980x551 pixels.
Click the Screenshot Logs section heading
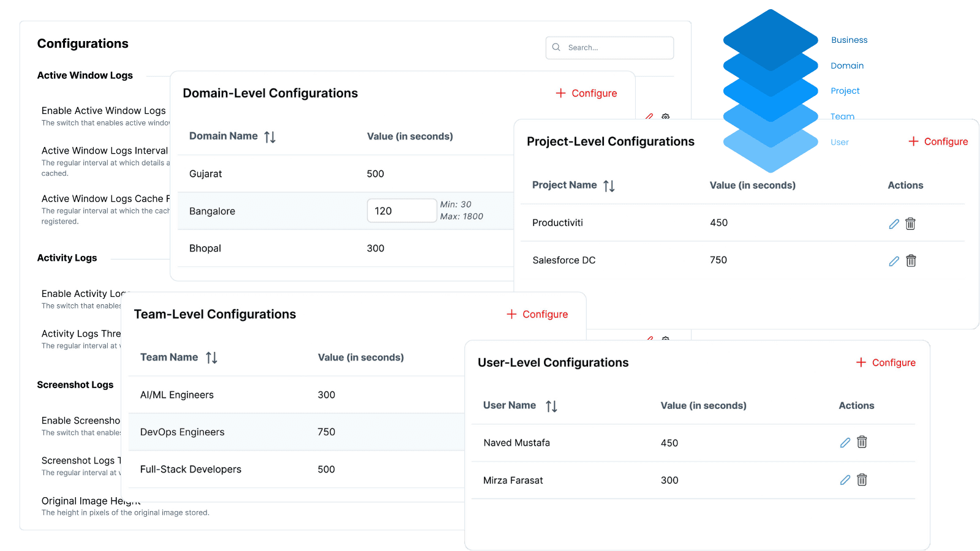(75, 384)
